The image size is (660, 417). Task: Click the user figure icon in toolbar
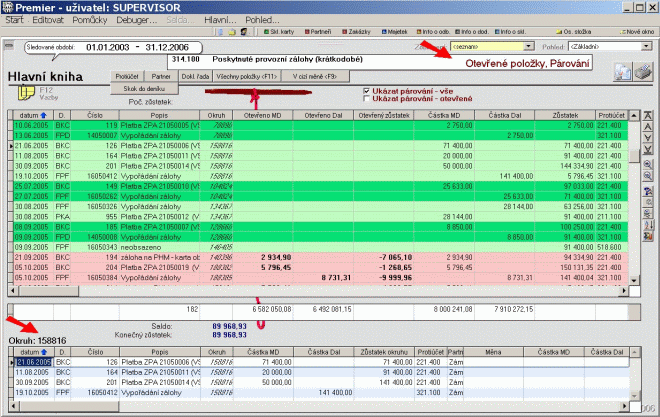click(244, 32)
